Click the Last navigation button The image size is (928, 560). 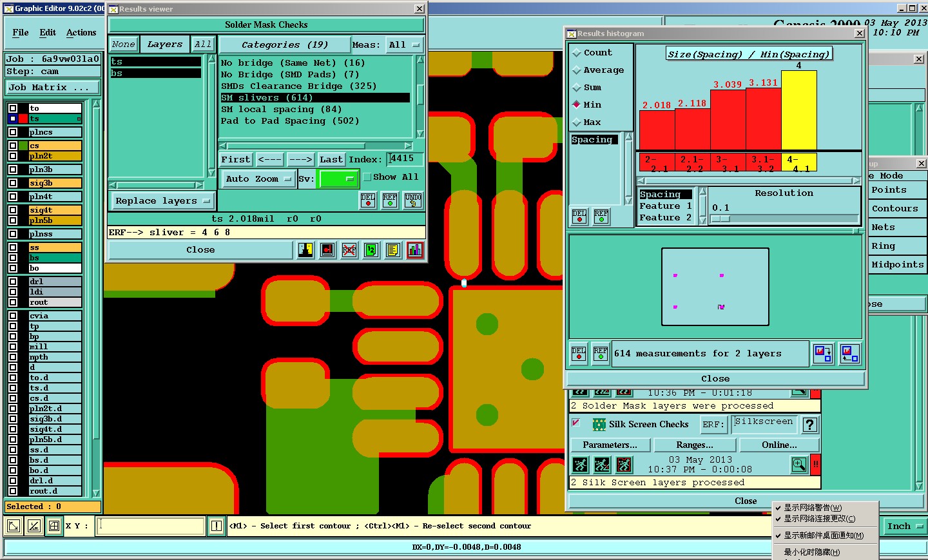tap(331, 160)
